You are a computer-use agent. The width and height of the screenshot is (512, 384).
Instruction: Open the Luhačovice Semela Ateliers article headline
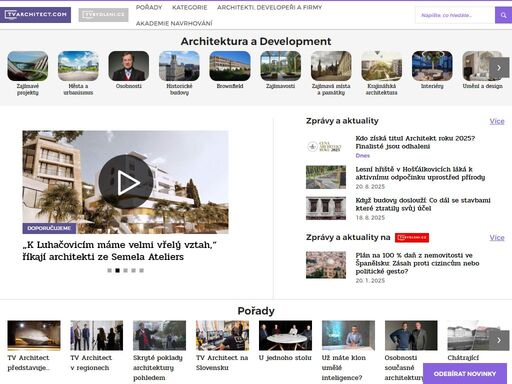119,251
